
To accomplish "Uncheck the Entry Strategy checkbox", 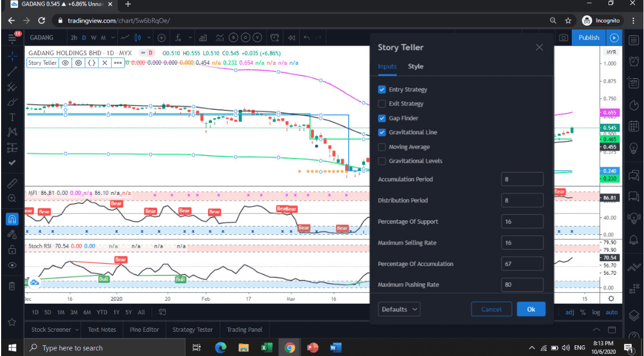I will coord(382,90).
